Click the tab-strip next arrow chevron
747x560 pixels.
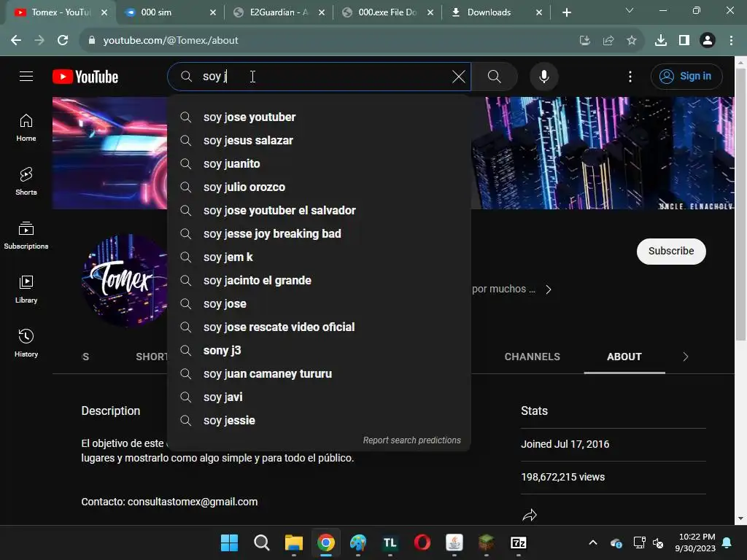[x=686, y=357]
